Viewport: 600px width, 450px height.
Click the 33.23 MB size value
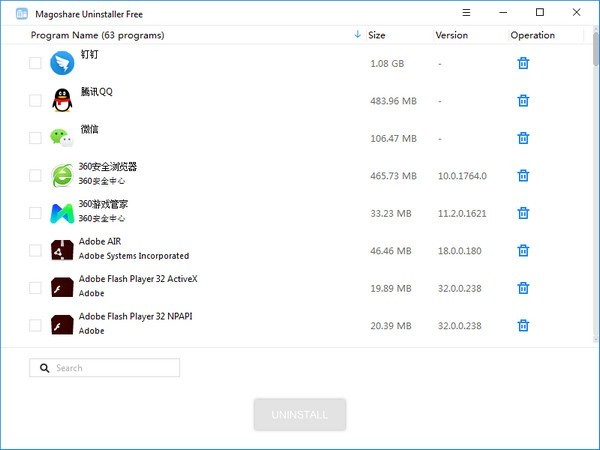(391, 214)
